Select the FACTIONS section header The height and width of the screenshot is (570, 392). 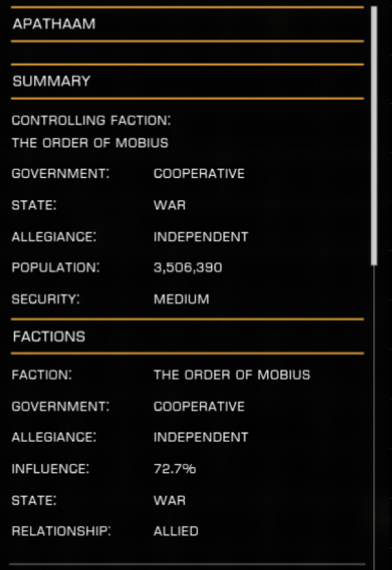pos(49,337)
